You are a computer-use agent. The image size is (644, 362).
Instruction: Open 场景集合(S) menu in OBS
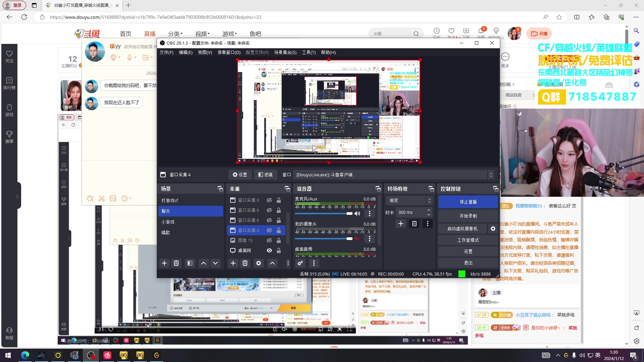click(x=285, y=52)
